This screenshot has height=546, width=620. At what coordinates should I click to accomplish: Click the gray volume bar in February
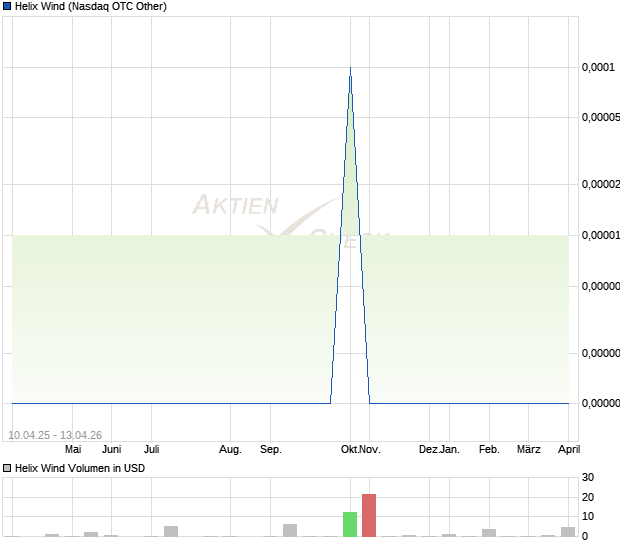(x=489, y=533)
